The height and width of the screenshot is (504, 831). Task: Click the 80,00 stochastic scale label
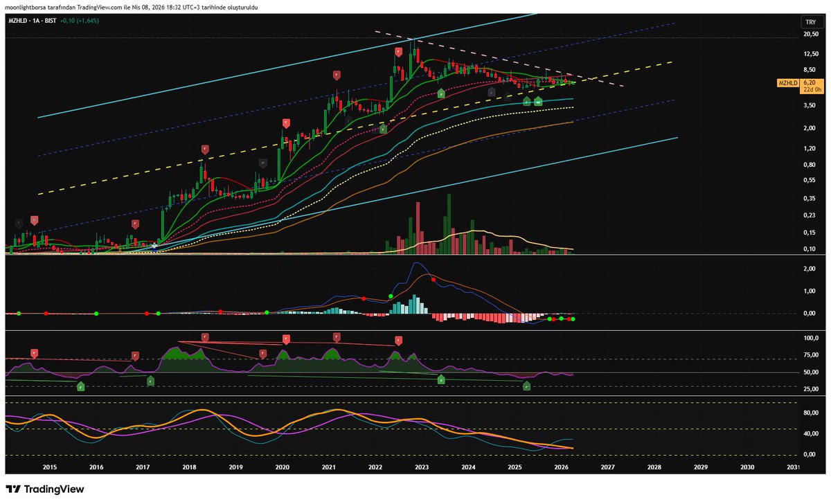pos(810,413)
